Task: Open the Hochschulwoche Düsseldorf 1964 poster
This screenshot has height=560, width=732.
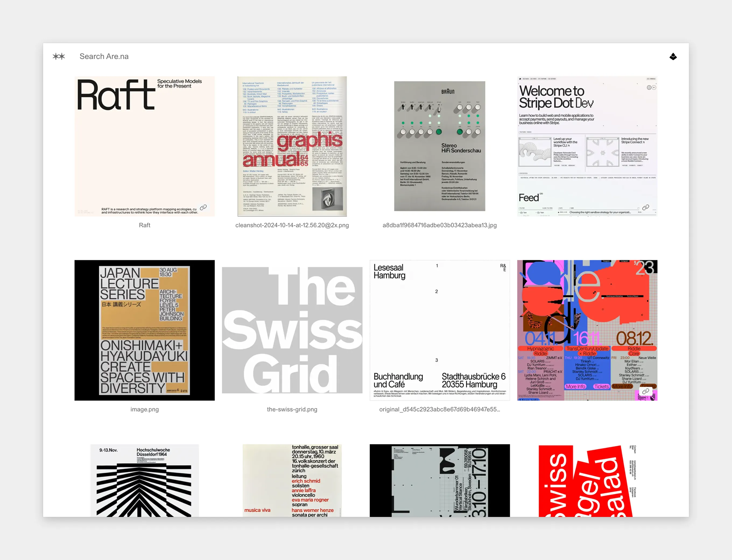Action: (145, 481)
